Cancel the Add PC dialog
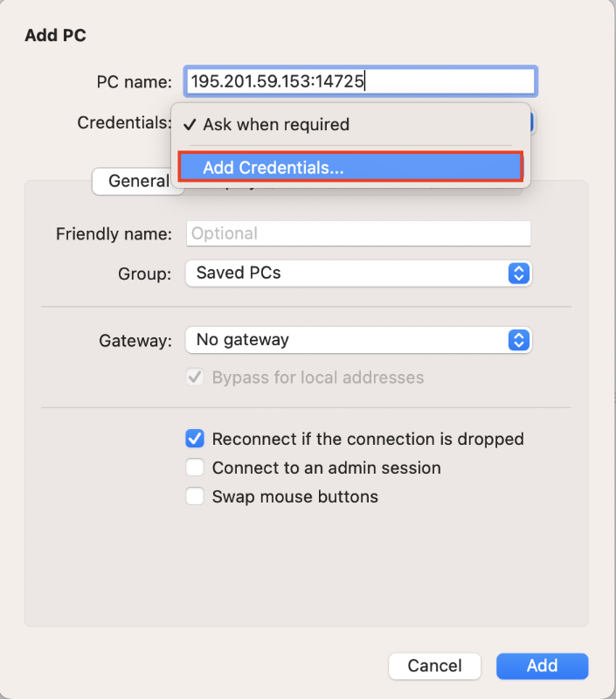 click(x=434, y=666)
